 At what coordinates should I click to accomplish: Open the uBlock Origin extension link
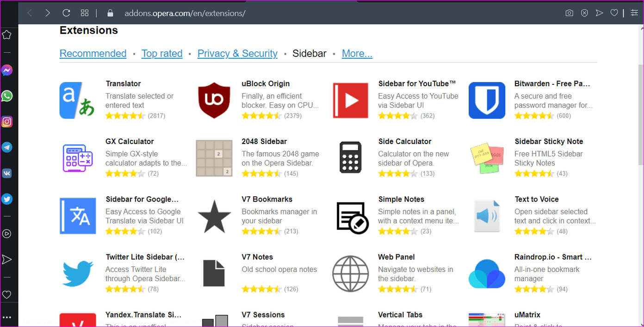pos(266,84)
